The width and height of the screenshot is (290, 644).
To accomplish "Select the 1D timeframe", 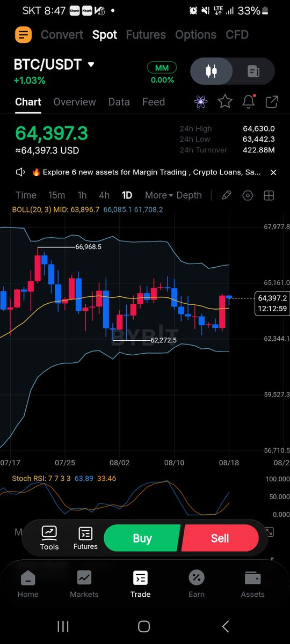I will 127,195.
